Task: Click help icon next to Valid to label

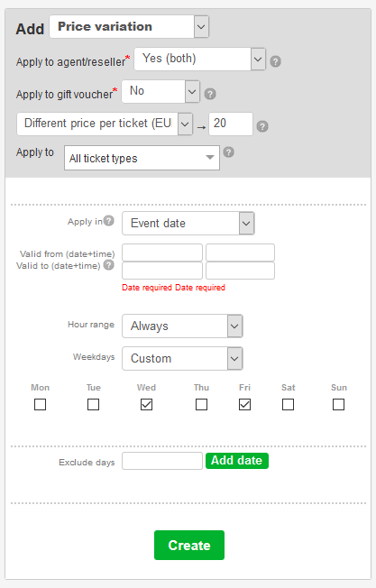Action: 109,265
